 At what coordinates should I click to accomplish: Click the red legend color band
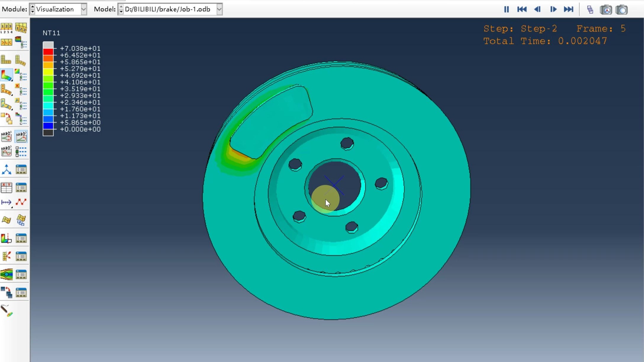coord(48,52)
